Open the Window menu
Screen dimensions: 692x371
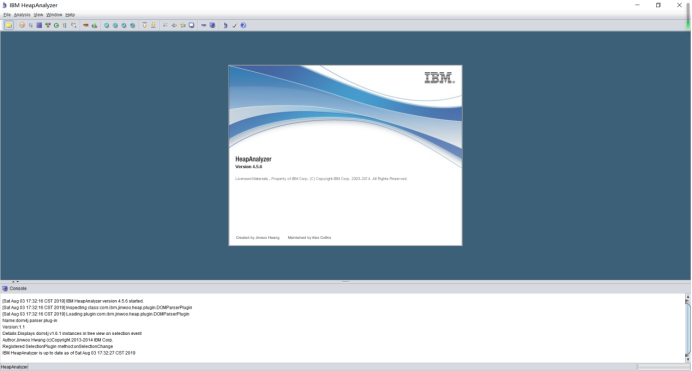(x=54, y=15)
